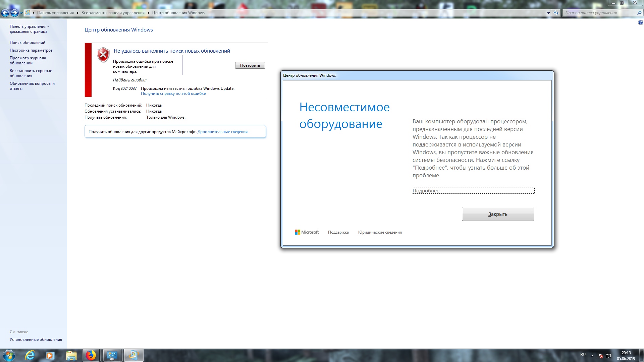The width and height of the screenshot is (644, 362).
Task: Expand arrow after 'Все элементы панели управления' breadcrumb
Action: tap(149, 13)
